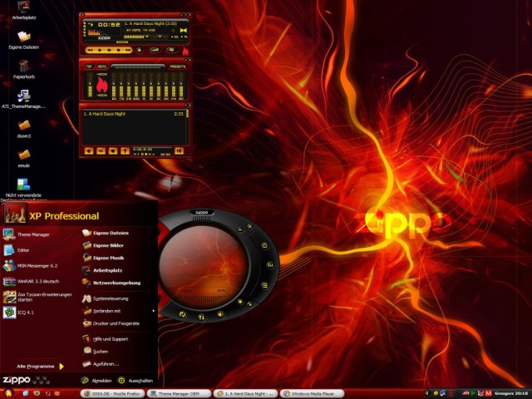This screenshot has height=399, width=532.
Task: Switch to Windows Media Player taskbar button
Action: click(312, 393)
